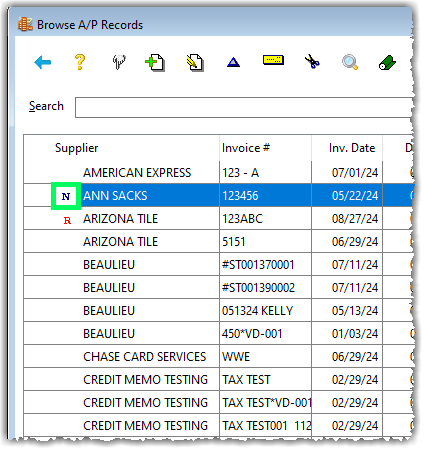424x449 pixels.
Task: Click invoice date 08/27/24
Action: [355, 219]
